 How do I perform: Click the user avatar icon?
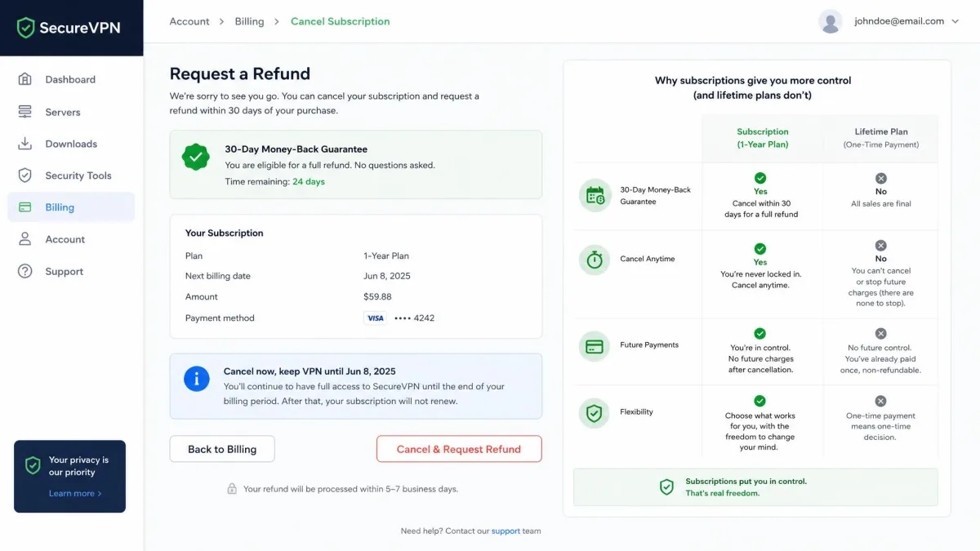831,21
